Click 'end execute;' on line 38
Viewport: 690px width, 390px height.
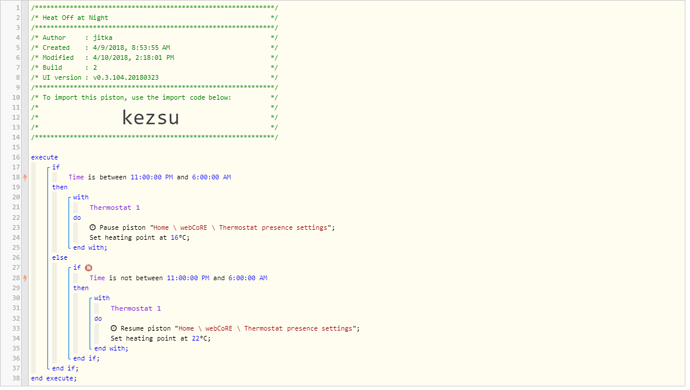pos(54,379)
